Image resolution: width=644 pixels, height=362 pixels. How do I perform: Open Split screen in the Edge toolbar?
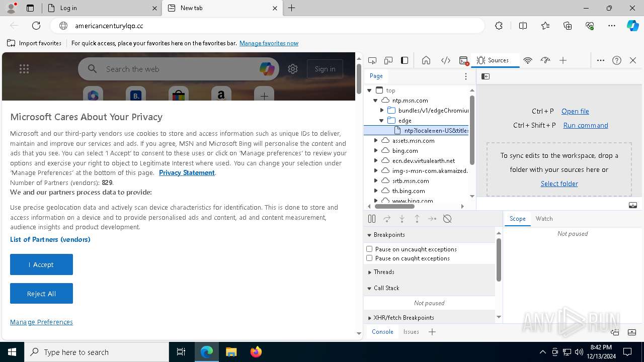click(x=523, y=26)
